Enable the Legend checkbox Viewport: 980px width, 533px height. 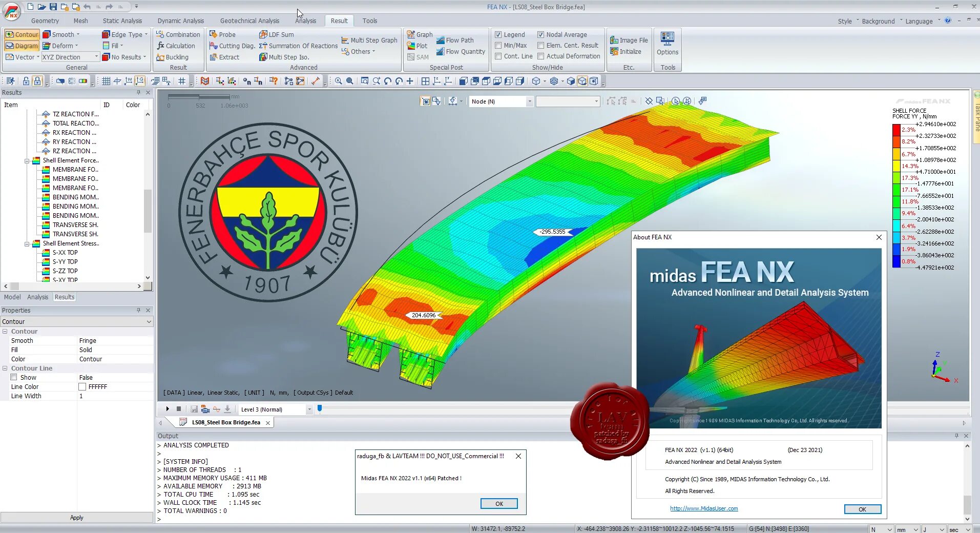tap(498, 34)
